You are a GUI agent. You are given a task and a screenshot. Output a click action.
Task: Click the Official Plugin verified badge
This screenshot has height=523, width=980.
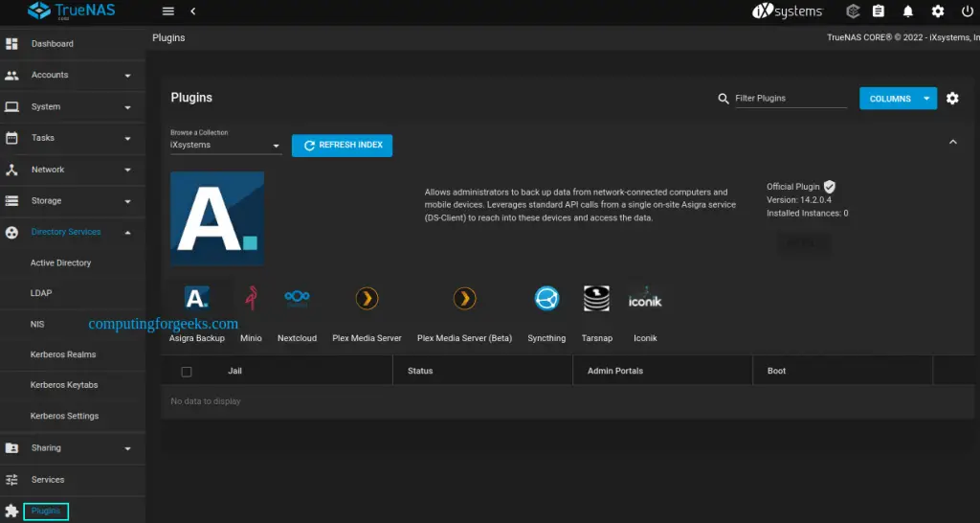coord(830,187)
